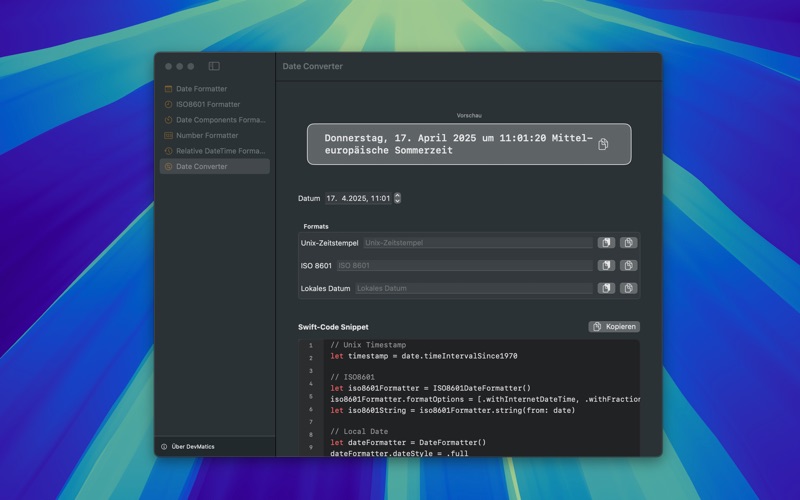Open Date Components Formatter sidebar entry
This screenshot has width=800, height=500.
(x=215, y=120)
